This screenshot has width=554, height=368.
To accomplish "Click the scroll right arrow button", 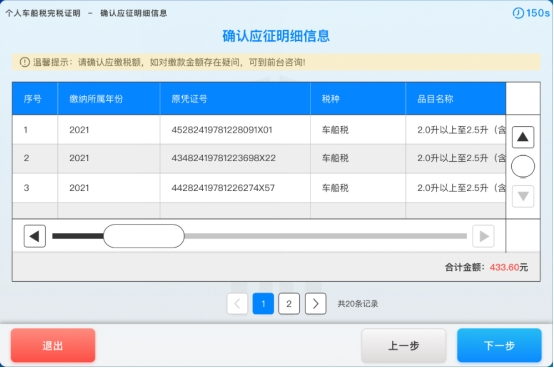I will pos(483,236).
